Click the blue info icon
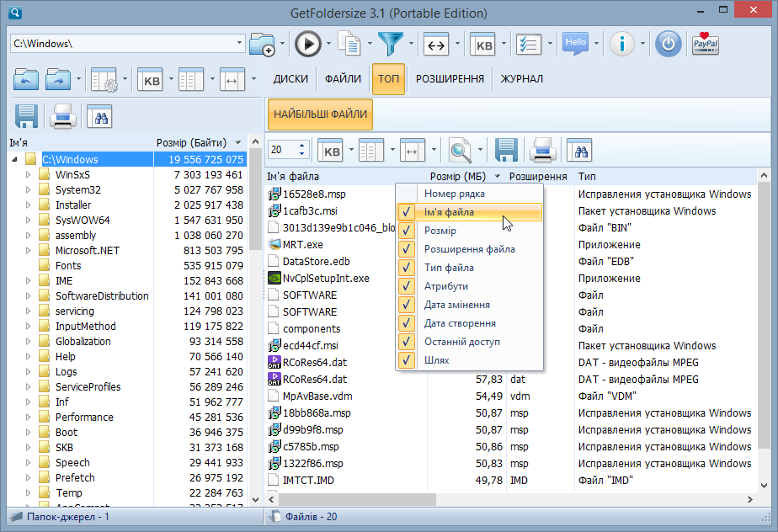 point(621,44)
